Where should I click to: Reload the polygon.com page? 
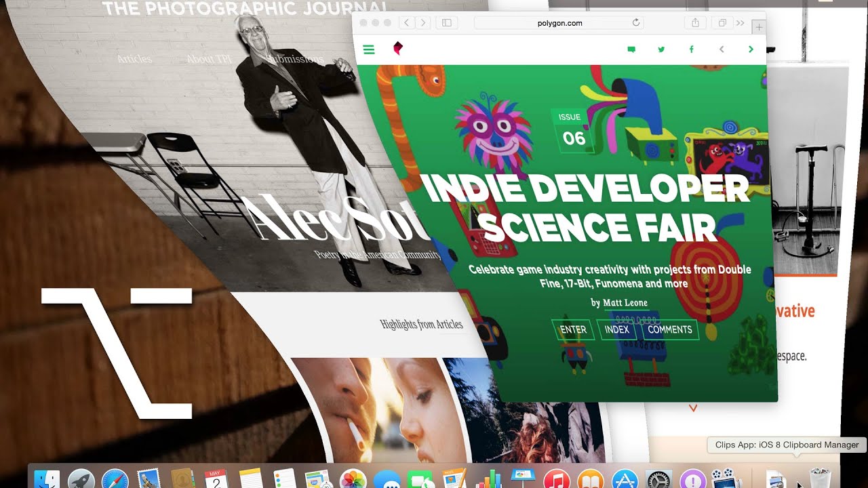[x=636, y=23]
